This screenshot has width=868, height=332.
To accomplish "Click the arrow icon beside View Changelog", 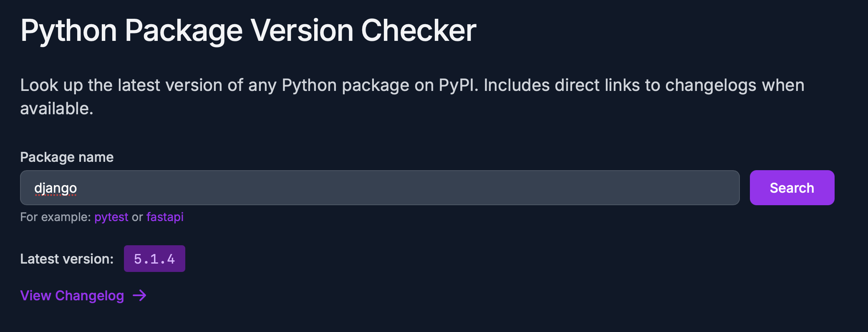I will click(140, 296).
